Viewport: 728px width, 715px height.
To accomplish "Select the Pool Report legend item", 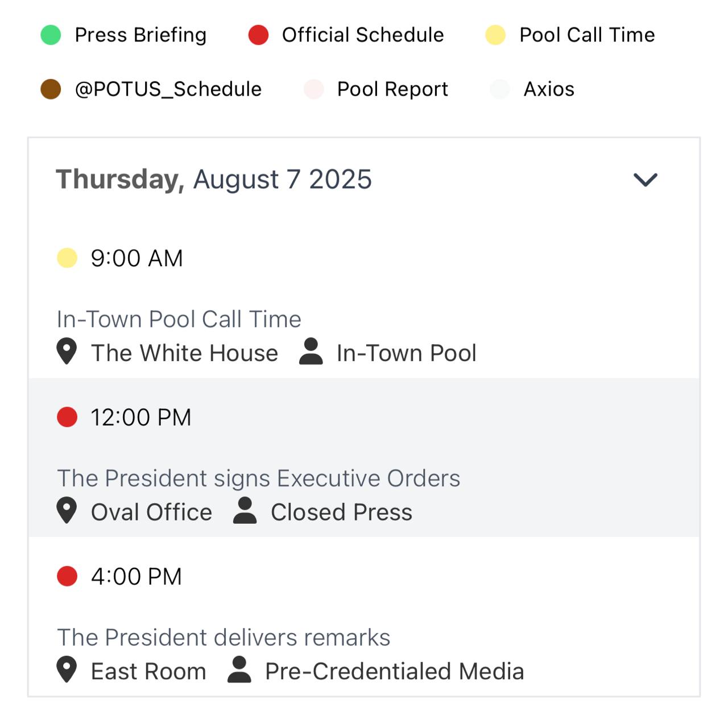I will click(x=376, y=89).
